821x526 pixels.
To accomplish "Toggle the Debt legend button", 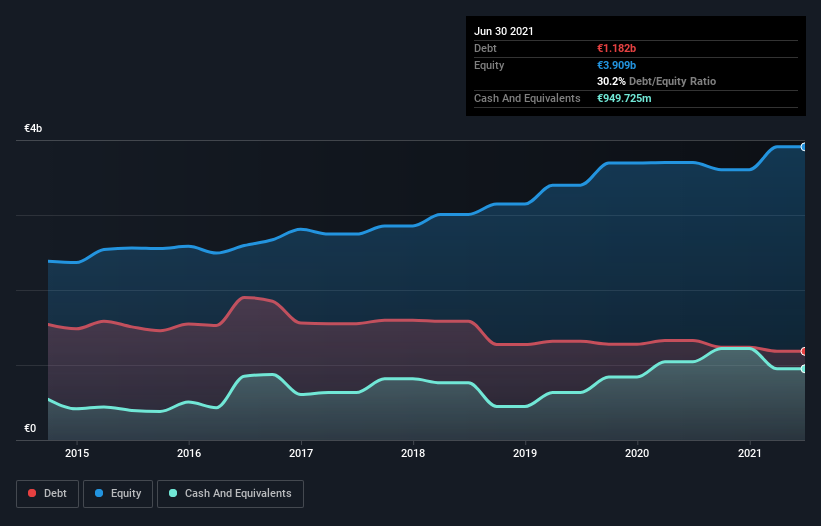I will point(47,494).
